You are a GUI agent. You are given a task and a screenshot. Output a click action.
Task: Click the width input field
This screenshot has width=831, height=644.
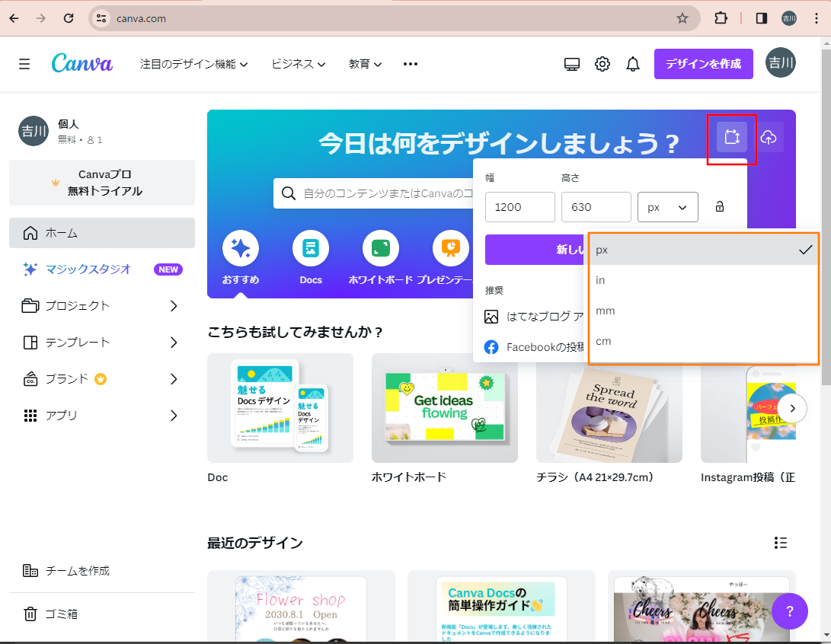[x=519, y=207]
